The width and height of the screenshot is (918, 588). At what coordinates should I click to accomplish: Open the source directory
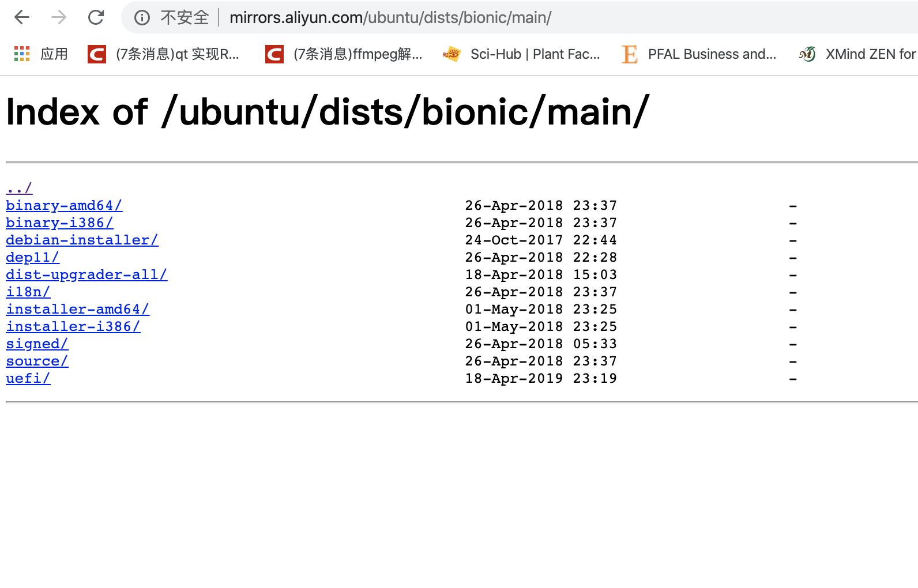(37, 361)
